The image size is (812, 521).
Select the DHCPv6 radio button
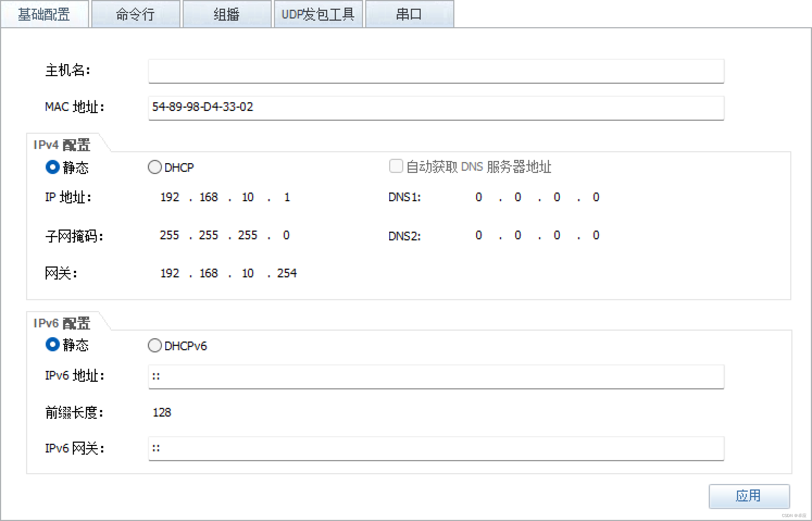[x=155, y=346]
